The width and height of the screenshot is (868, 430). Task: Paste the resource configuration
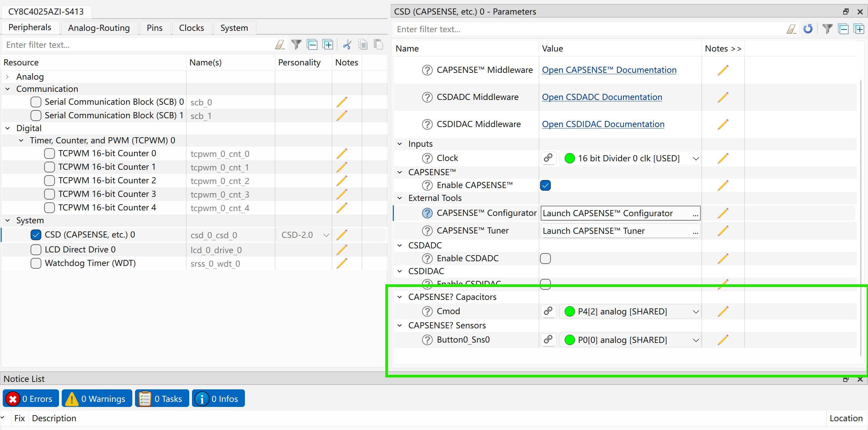[x=378, y=45]
